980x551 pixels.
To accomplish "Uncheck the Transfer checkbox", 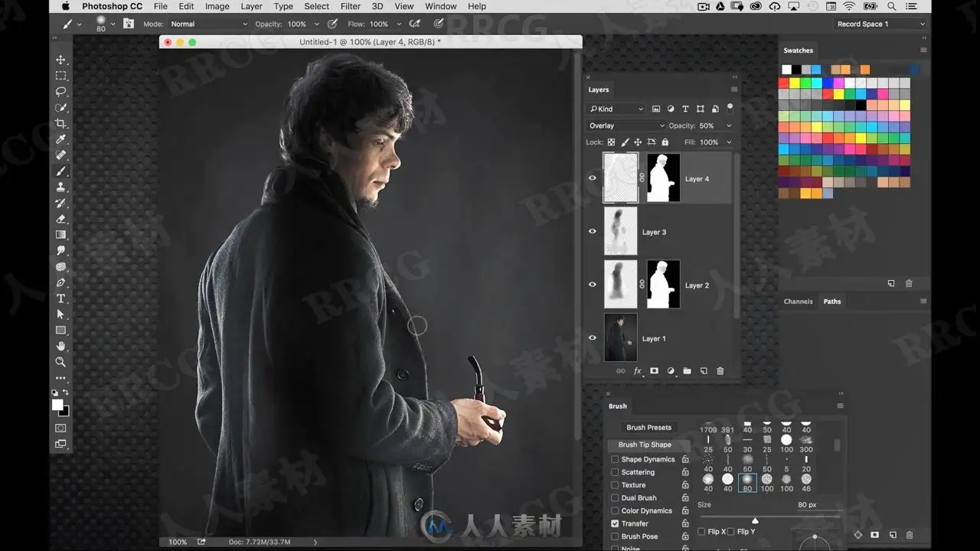I will click(x=615, y=523).
